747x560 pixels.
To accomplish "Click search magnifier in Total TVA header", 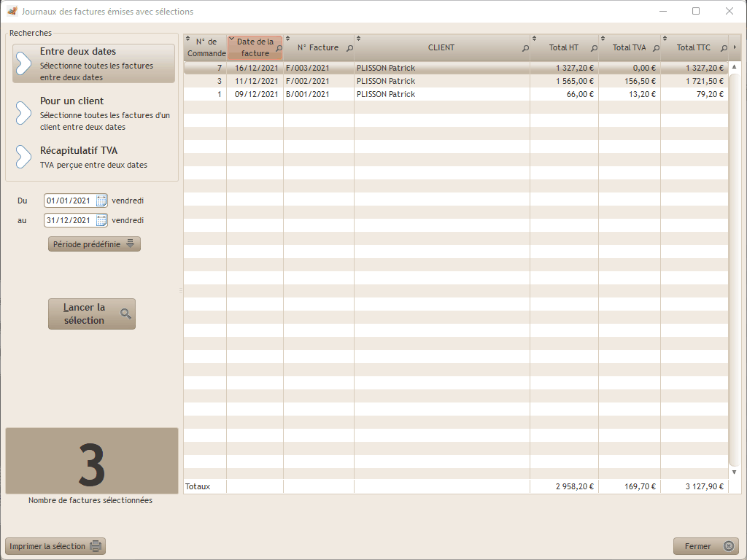I will click(x=656, y=48).
